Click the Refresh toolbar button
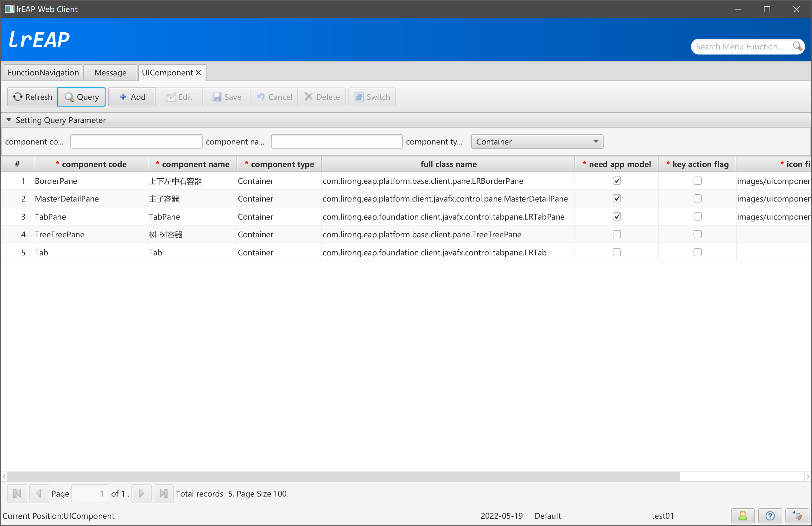Viewport: 812px width, 526px height. coord(32,97)
